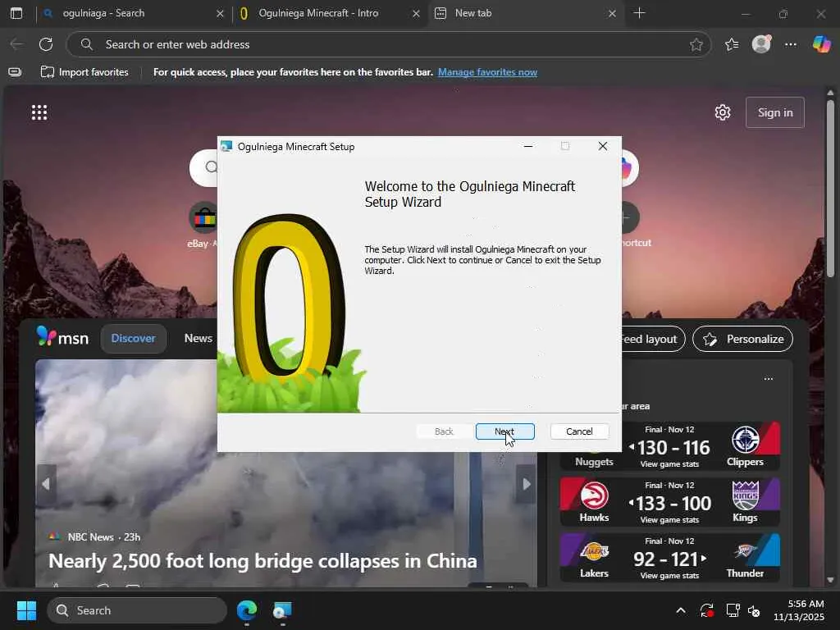Open the muted volume tray icon
This screenshot has height=630, width=840.
[x=753, y=610]
